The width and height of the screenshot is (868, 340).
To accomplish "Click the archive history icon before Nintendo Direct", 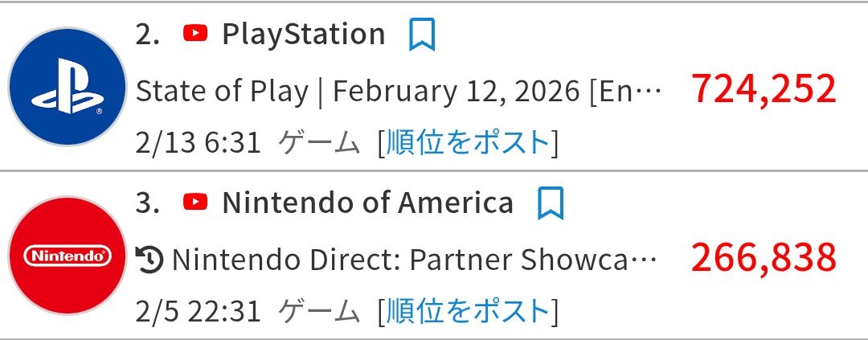I will 150,260.
